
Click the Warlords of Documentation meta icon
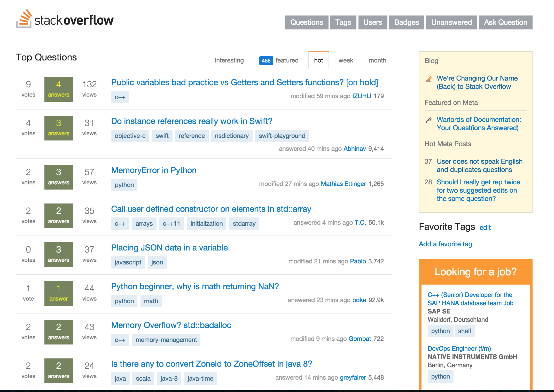429,120
